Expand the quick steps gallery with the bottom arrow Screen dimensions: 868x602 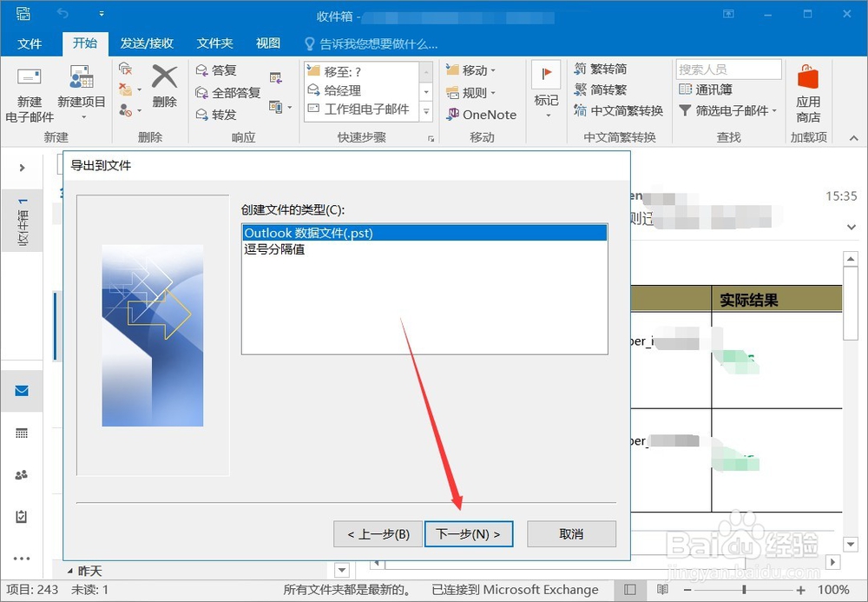(x=426, y=111)
